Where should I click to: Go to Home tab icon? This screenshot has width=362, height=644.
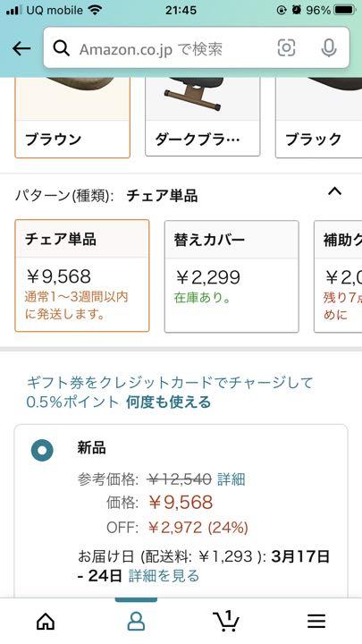tap(46, 622)
